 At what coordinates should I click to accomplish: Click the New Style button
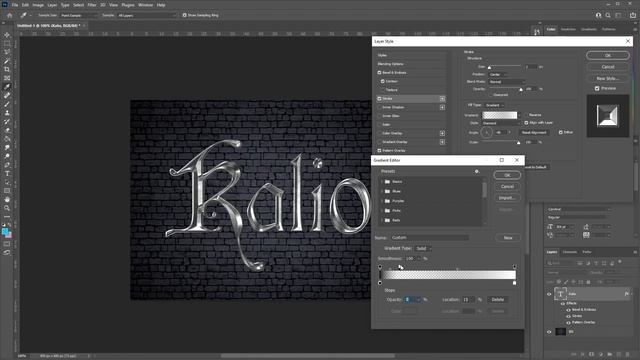point(608,78)
